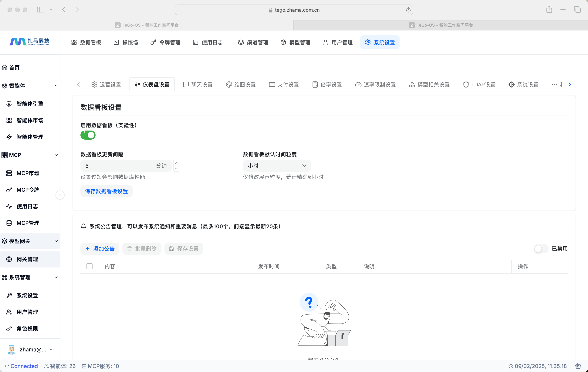
Task: Switch to the 聊天设置 tab
Action: [198, 85]
